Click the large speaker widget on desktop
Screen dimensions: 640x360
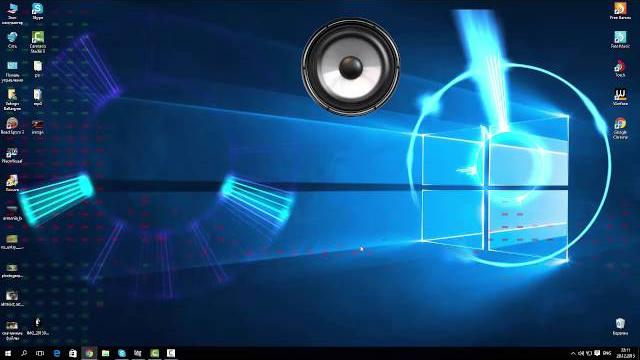(351, 67)
